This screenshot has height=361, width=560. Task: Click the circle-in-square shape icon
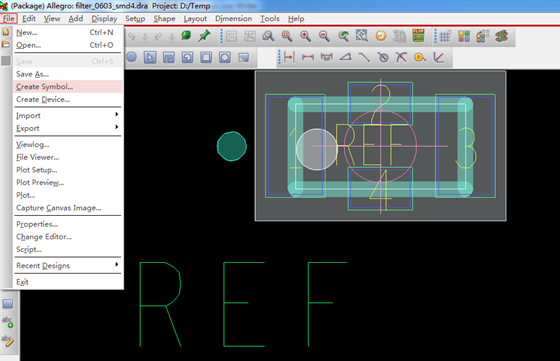[x=225, y=57]
